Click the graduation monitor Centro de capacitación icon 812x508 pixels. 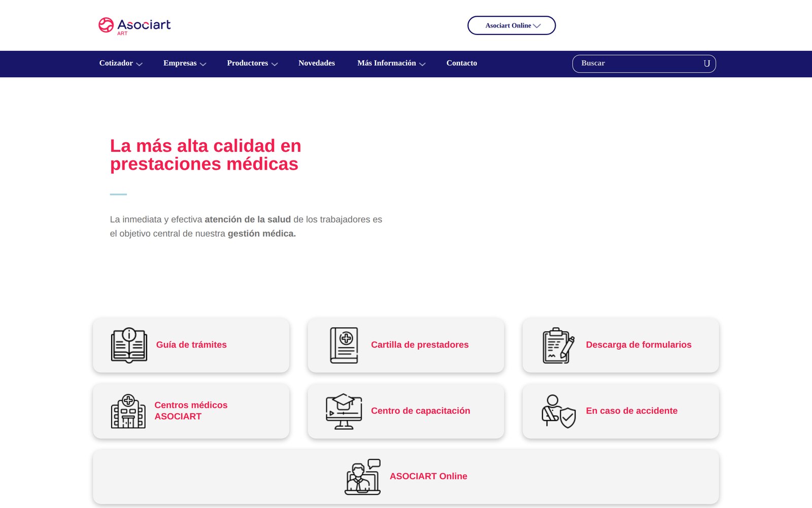point(344,411)
